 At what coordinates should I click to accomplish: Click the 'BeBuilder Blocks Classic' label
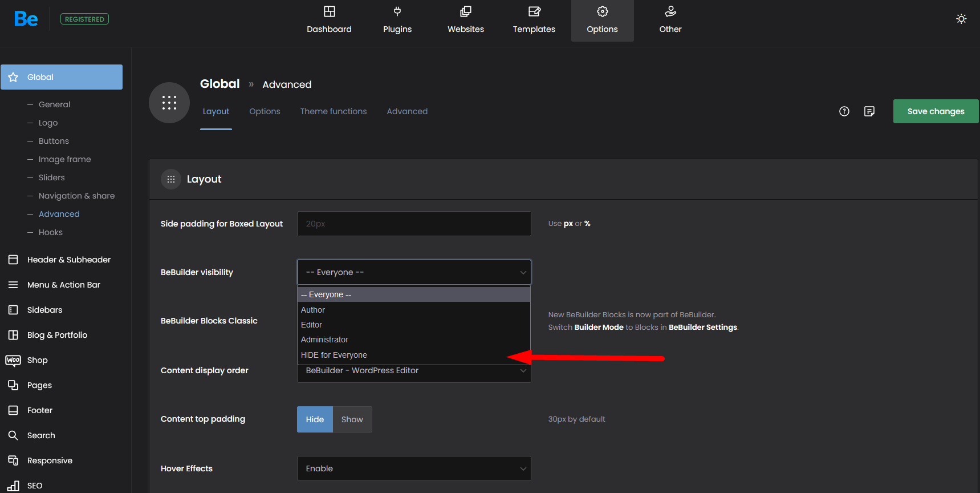209,321
